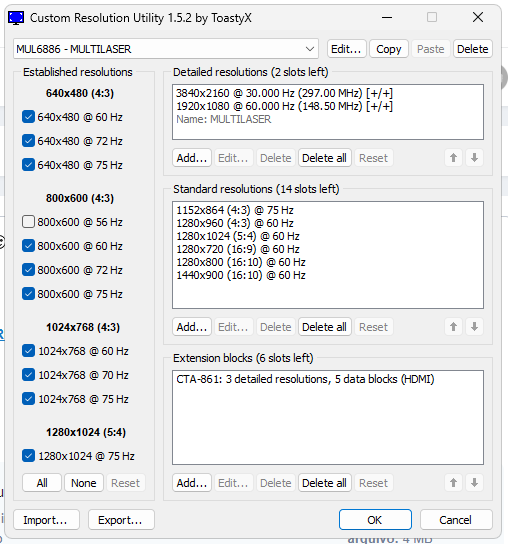This screenshot has width=508, height=544.
Task: Select the CTA-861 extension block entry
Action: tap(305, 379)
